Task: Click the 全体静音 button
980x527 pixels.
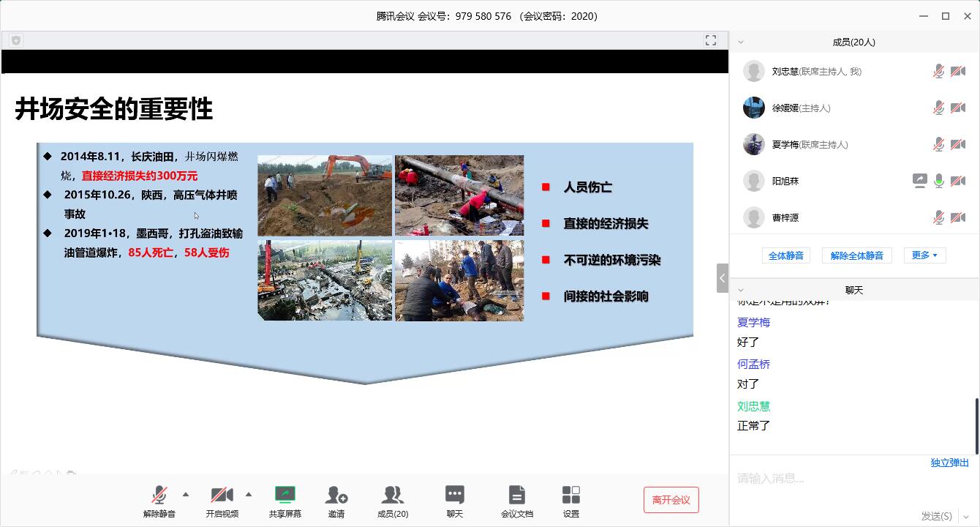Action: click(786, 255)
